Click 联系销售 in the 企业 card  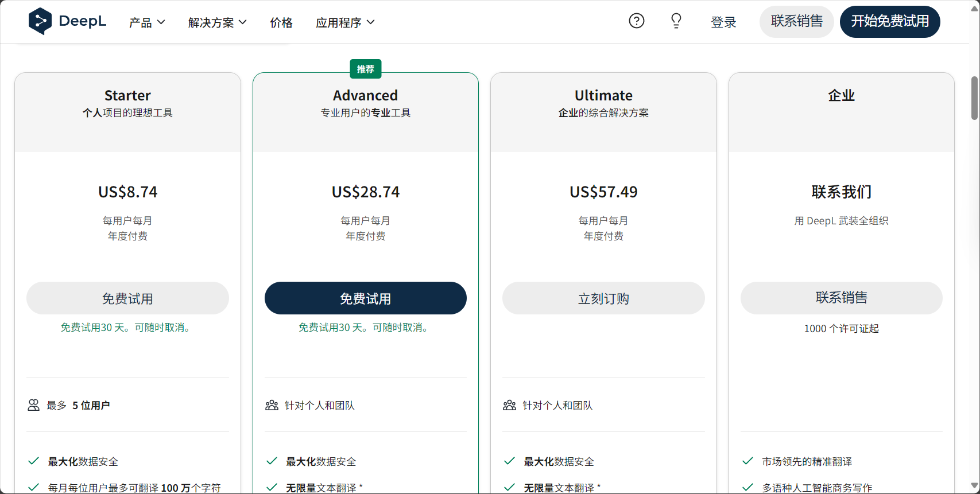(x=842, y=298)
